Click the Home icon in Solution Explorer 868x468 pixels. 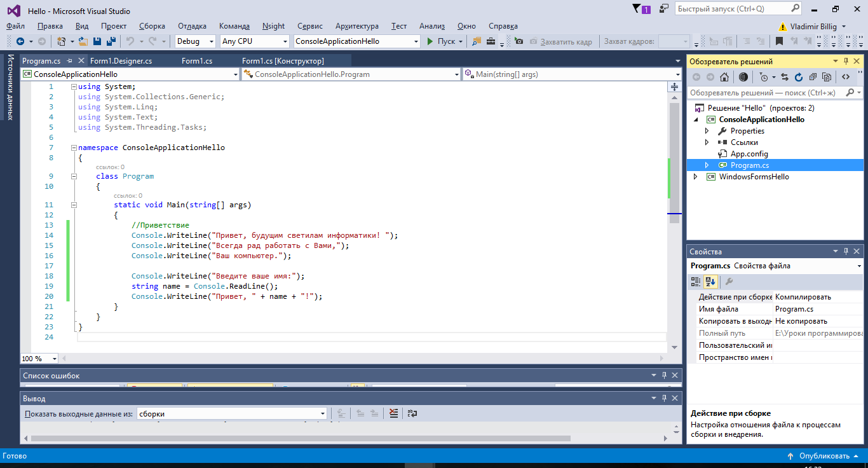tap(724, 77)
